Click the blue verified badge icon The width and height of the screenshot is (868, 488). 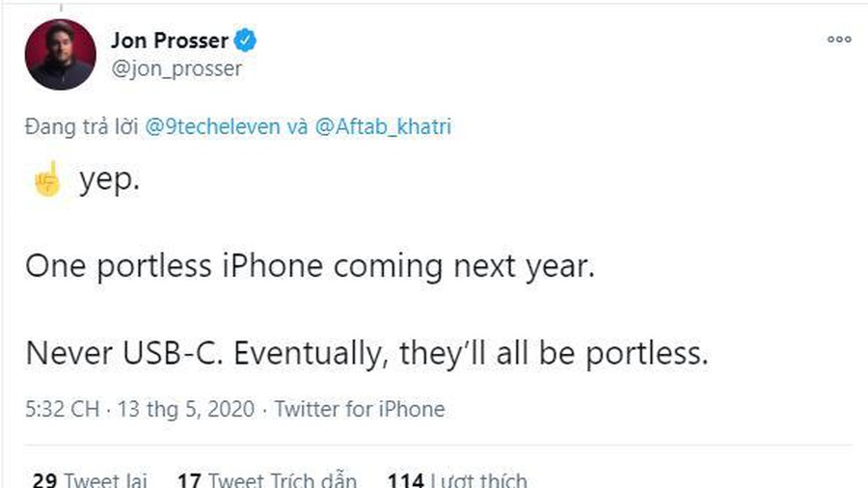[x=247, y=41]
